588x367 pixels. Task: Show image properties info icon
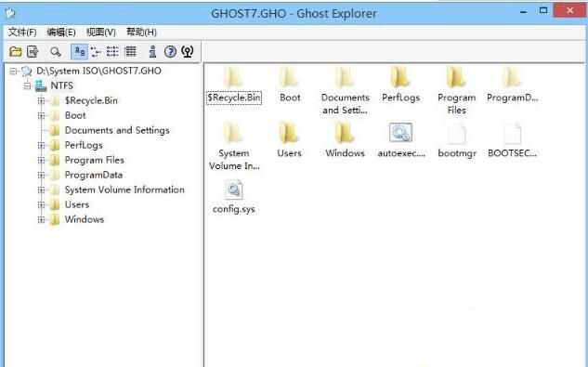click(152, 51)
